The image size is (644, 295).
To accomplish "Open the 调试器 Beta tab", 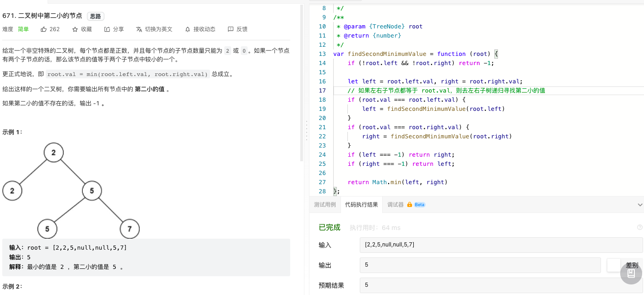I will pos(406,205).
